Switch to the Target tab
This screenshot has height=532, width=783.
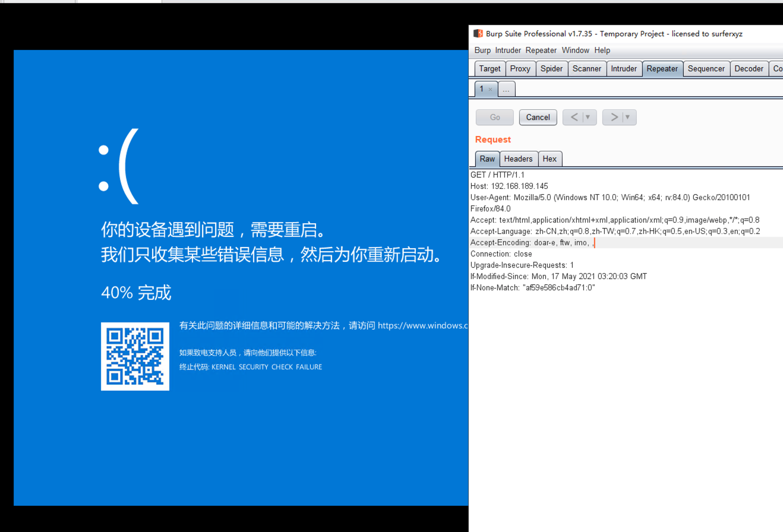click(x=490, y=69)
